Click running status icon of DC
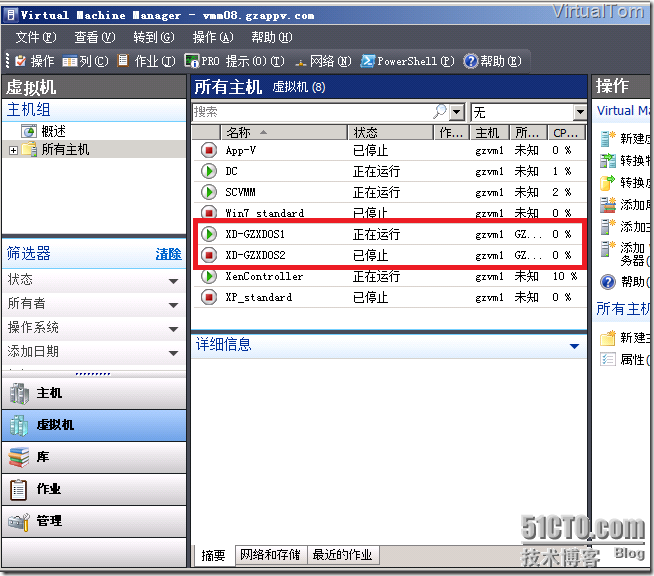Viewport: 654px width, 576px height. 209,171
